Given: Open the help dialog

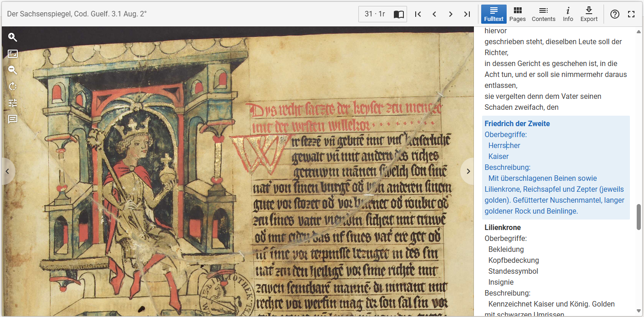Looking at the screenshot, I should pyautogui.click(x=615, y=14).
